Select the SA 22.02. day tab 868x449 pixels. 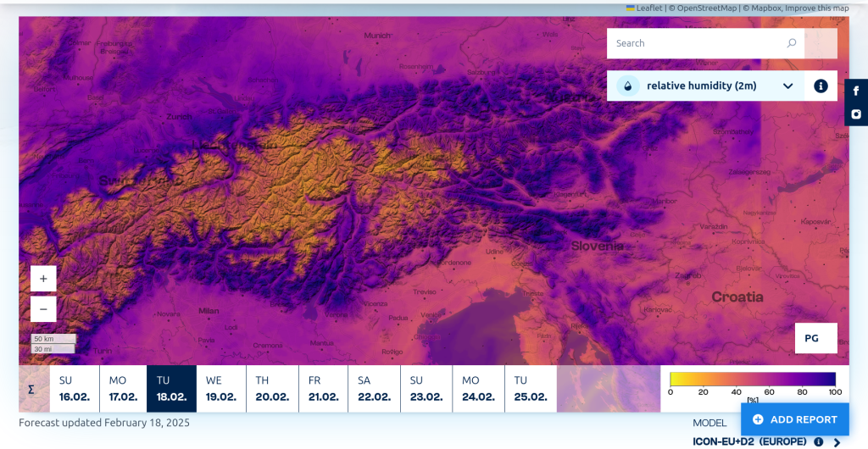coord(374,389)
